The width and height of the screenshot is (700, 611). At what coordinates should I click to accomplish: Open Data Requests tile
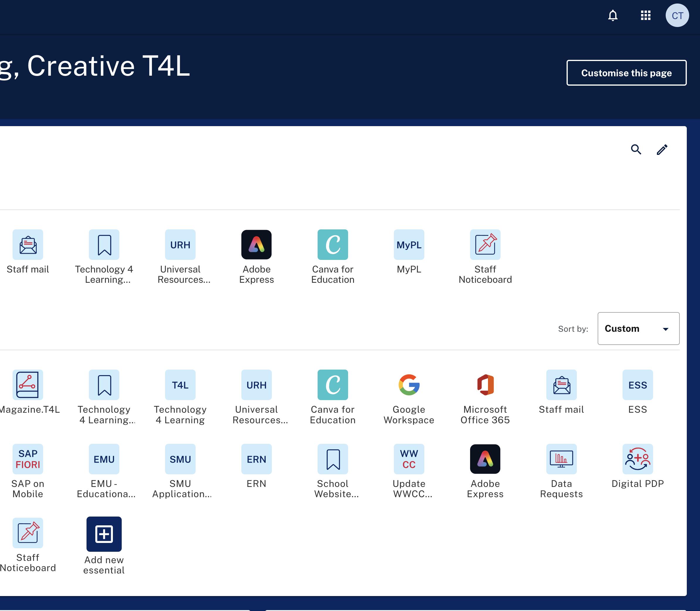(561, 459)
